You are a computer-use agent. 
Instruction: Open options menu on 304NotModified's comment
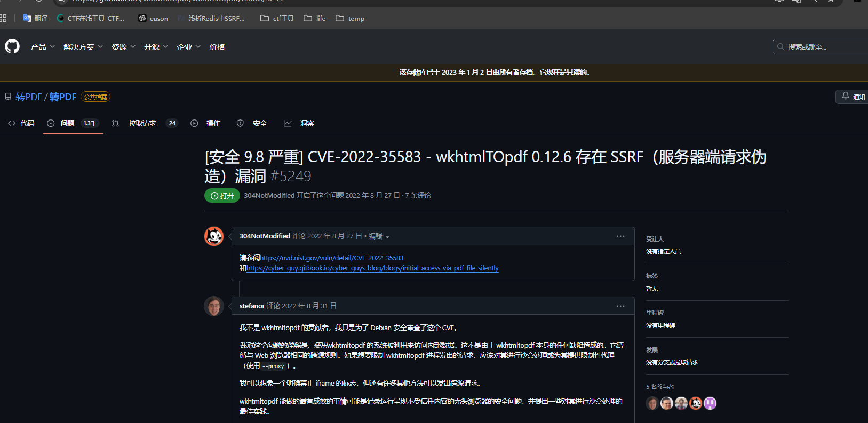(620, 236)
